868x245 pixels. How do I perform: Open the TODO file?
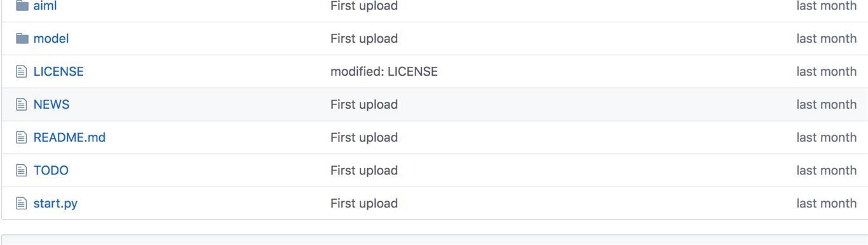click(51, 171)
